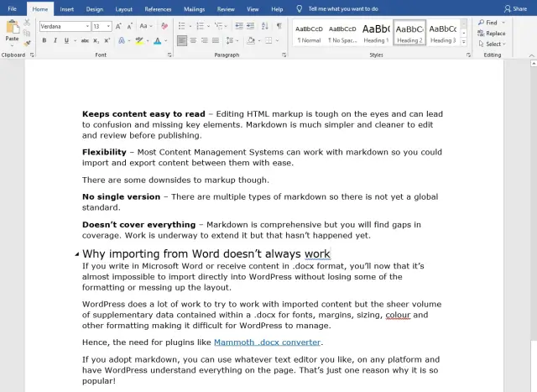This screenshot has height=392, width=537.
Task: Apply borders with the borders icon
Action: click(268, 41)
